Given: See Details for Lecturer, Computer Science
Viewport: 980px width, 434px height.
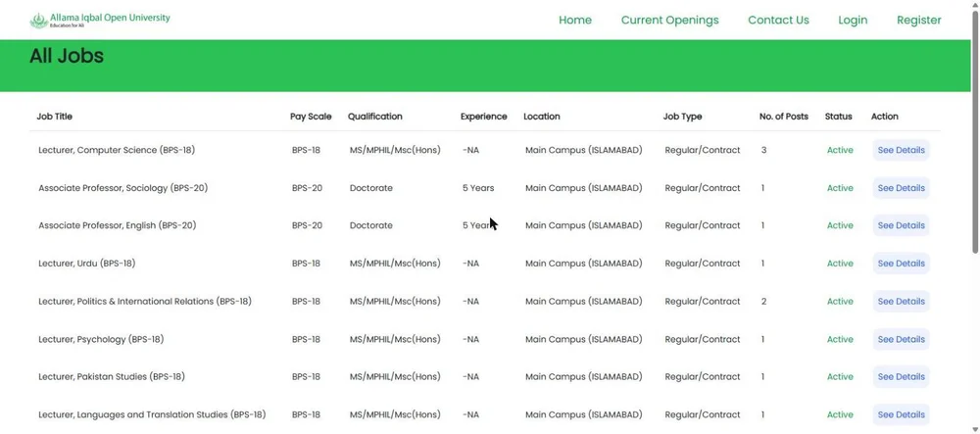Looking at the screenshot, I should [902, 150].
